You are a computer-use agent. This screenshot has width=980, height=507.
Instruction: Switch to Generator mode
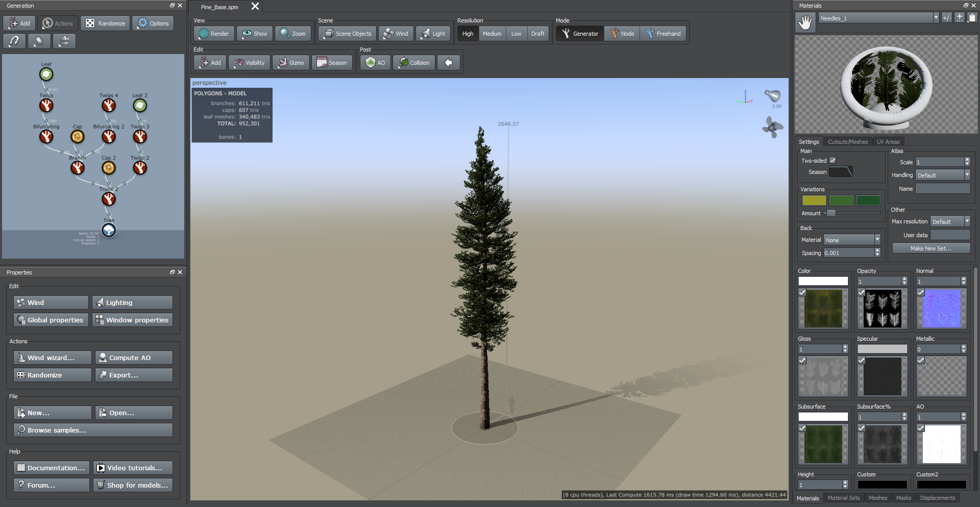(580, 34)
